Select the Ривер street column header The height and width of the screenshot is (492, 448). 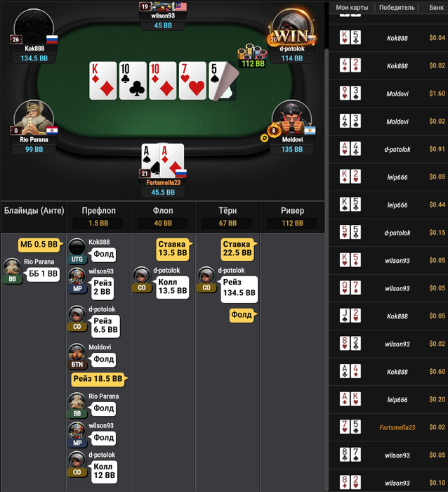292,216
